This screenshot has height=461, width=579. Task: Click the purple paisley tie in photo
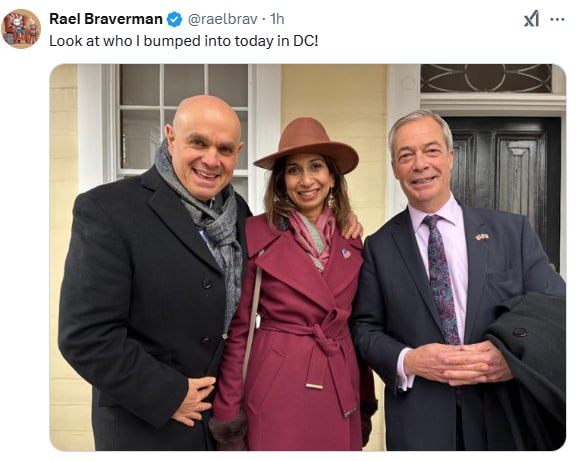click(x=442, y=279)
